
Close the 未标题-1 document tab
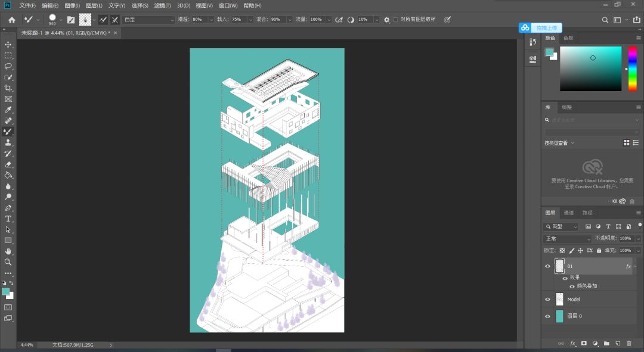(x=116, y=33)
